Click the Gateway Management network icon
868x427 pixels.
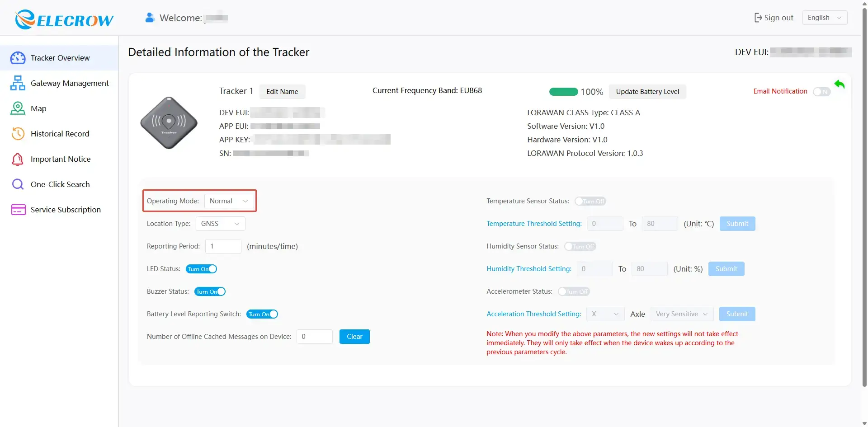click(x=18, y=83)
